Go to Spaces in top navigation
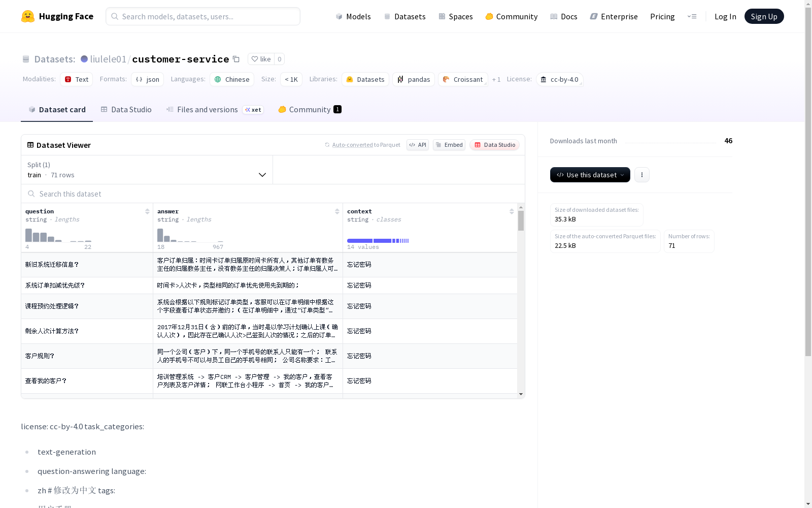Image resolution: width=812 pixels, height=508 pixels. click(455, 16)
